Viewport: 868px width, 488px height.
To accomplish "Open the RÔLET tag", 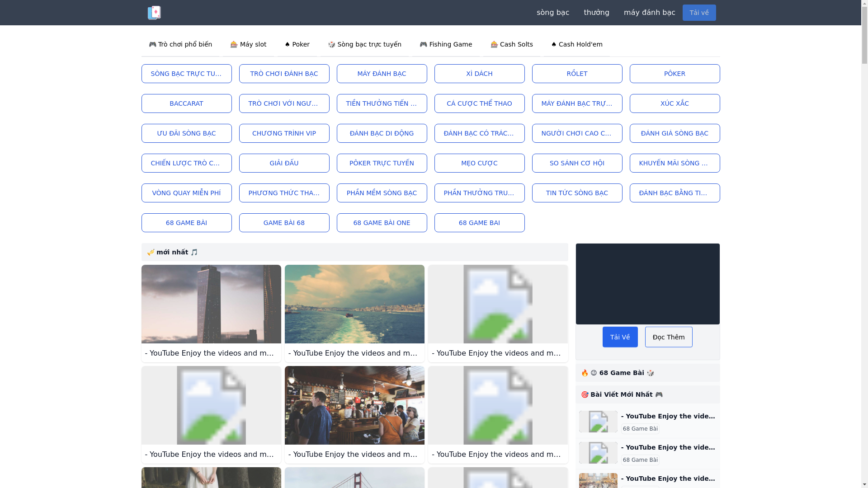I will [577, 74].
